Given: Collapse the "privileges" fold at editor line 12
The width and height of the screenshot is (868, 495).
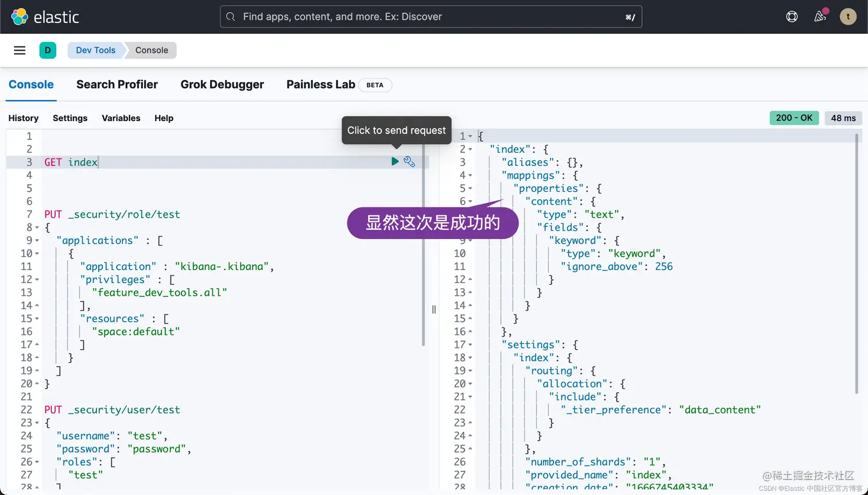Looking at the screenshot, I should click(37, 280).
